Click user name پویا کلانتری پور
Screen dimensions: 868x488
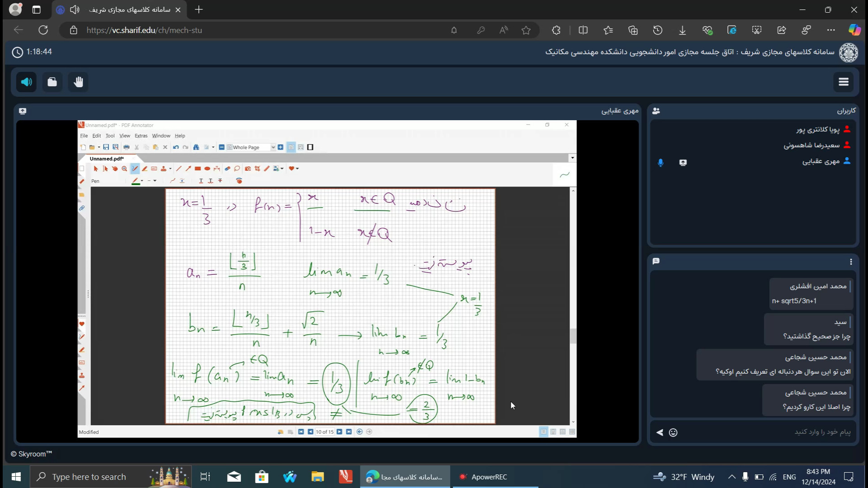pyautogui.click(x=817, y=130)
